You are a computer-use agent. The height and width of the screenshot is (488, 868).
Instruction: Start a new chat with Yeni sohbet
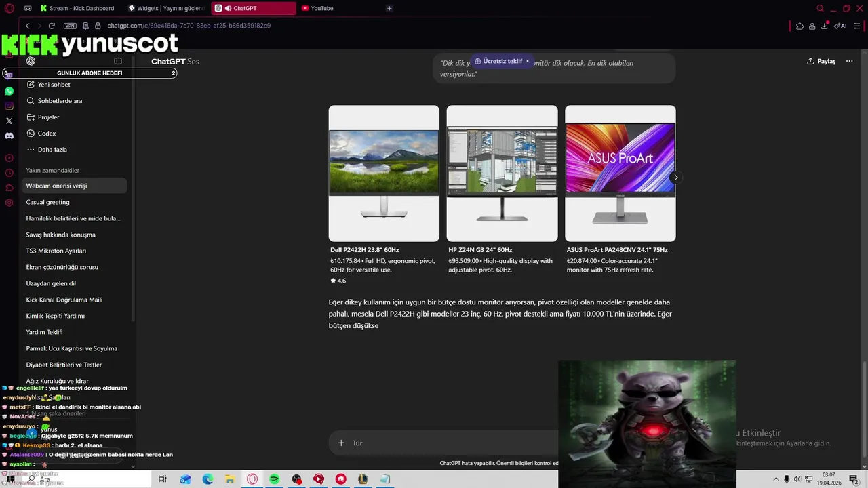75,85
